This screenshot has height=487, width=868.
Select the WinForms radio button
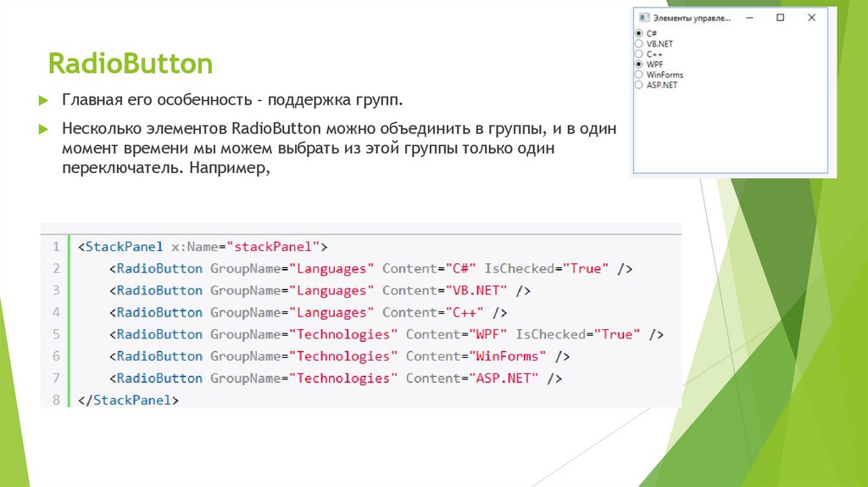639,75
